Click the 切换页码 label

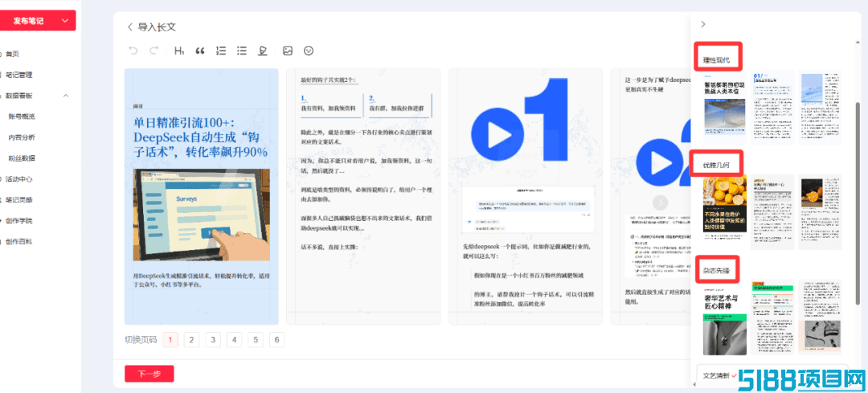[141, 339]
